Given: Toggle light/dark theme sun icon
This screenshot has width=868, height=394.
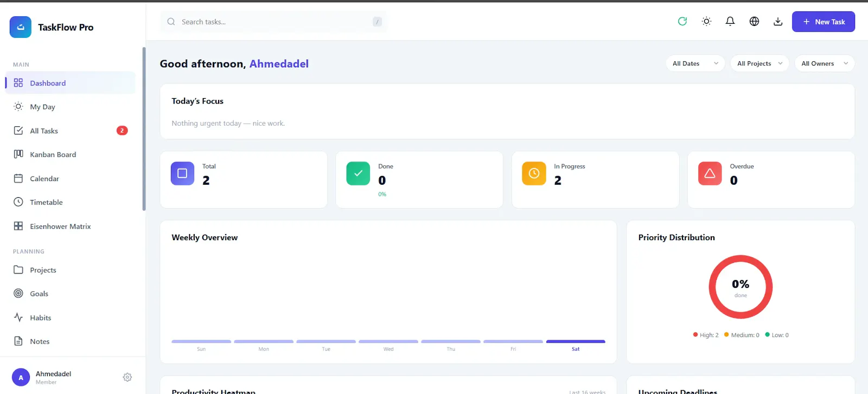Looking at the screenshot, I should (x=706, y=22).
